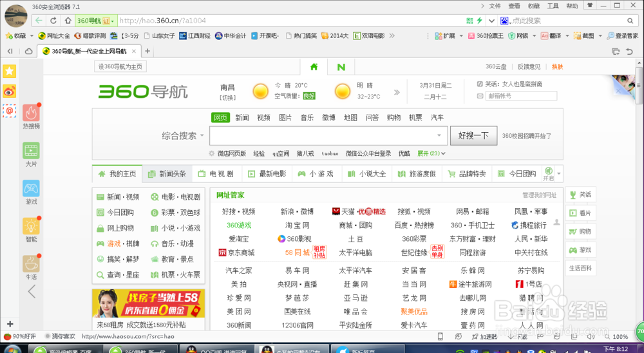Expand 展开(23) hot search list

[431, 153]
